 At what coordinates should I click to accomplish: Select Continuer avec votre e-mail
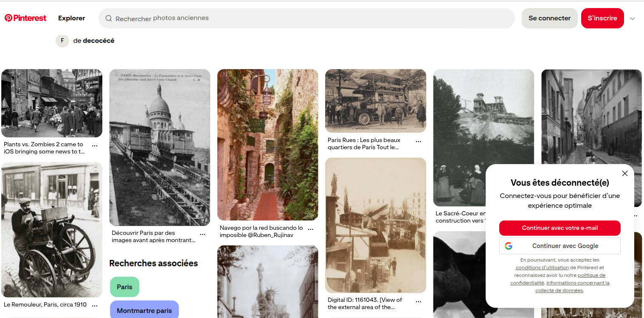click(560, 228)
